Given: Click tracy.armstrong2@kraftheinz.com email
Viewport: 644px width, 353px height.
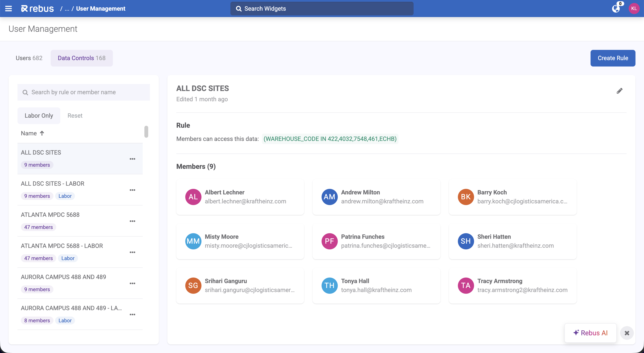Looking at the screenshot, I should click(x=522, y=290).
